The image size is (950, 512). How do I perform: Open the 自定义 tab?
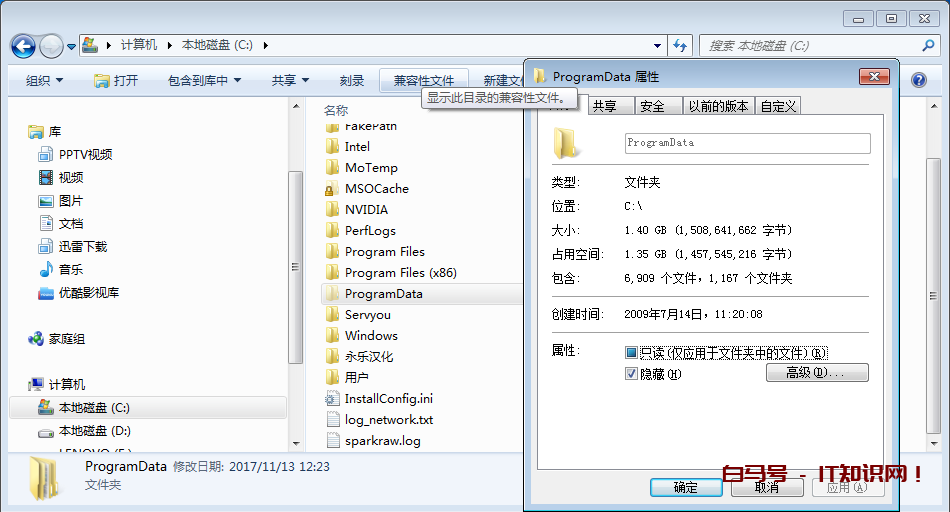(x=778, y=106)
